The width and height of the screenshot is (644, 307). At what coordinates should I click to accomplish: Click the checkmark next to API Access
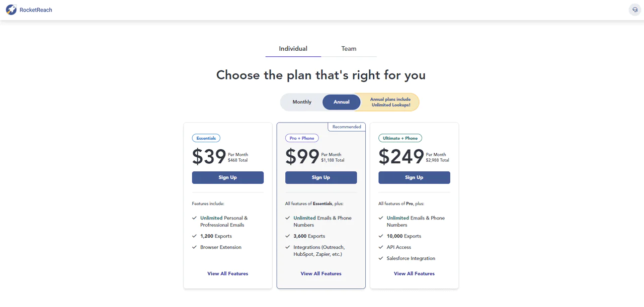coord(380,247)
